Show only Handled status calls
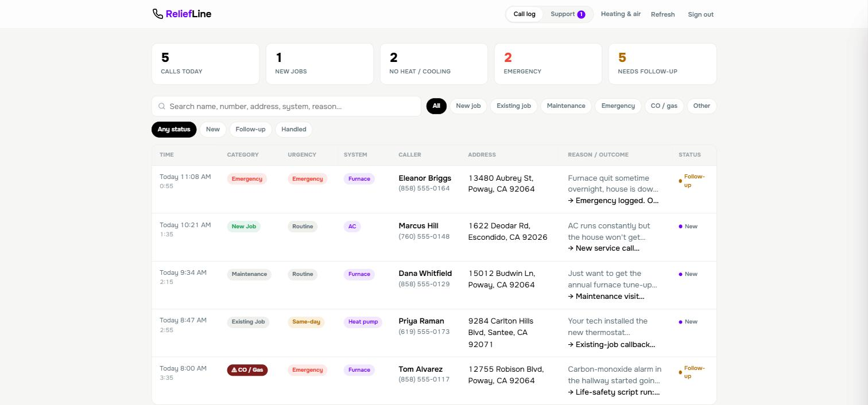The image size is (868, 405). [x=294, y=130]
